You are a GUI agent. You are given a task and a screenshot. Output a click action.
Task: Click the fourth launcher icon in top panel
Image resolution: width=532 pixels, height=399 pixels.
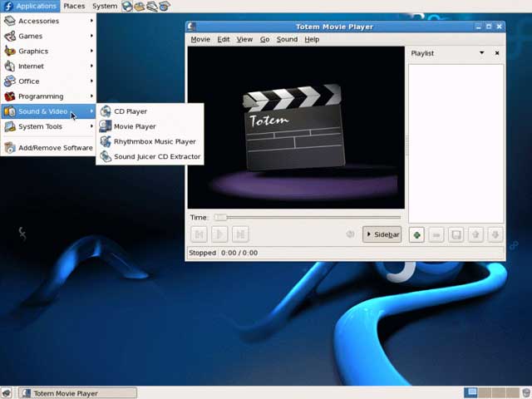165,6
